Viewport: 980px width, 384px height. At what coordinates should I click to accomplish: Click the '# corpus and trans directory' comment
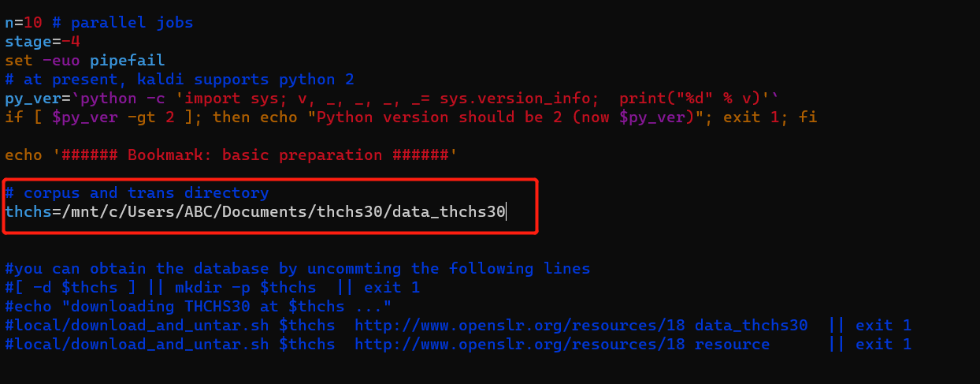(x=137, y=192)
